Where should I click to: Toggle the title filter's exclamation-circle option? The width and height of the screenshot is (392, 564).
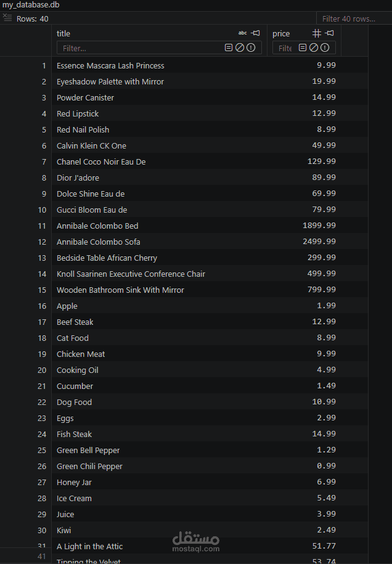pyautogui.click(x=251, y=47)
